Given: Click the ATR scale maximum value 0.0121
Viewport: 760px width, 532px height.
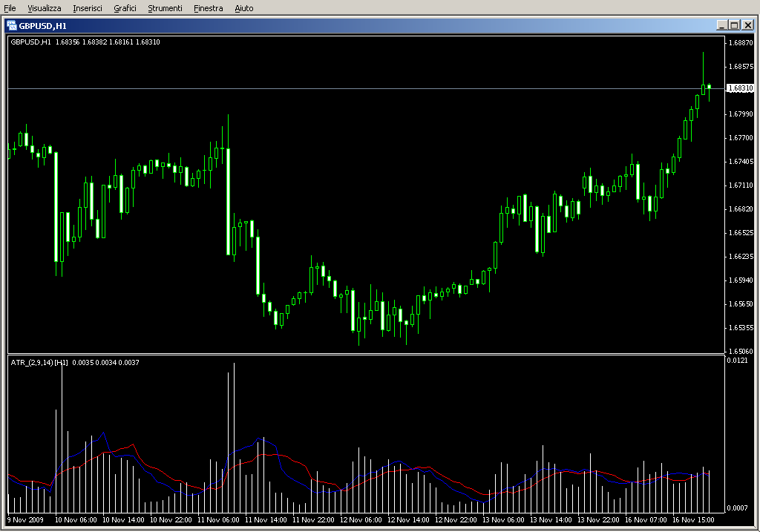Looking at the screenshot, I should tap(737, 360).
